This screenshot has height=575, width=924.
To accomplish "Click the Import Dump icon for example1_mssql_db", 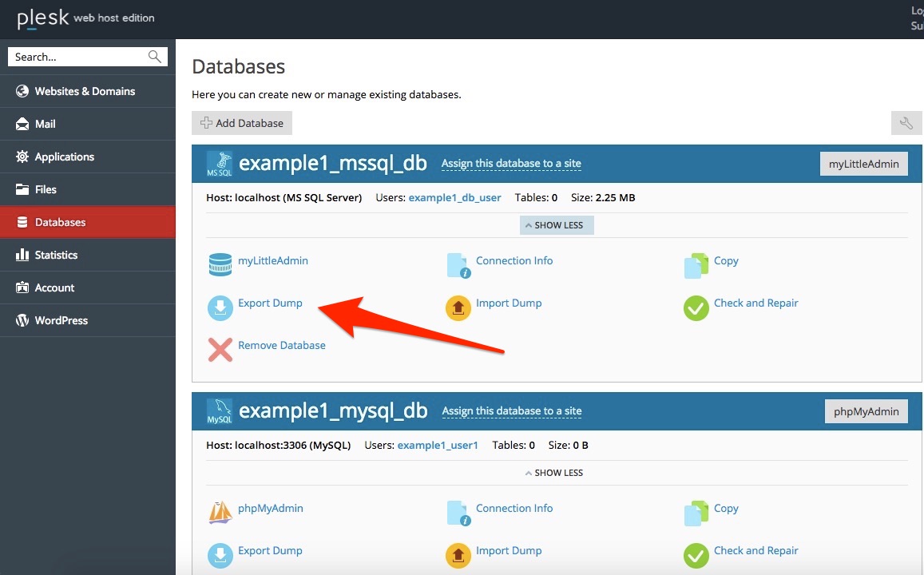I will (458, 307).
